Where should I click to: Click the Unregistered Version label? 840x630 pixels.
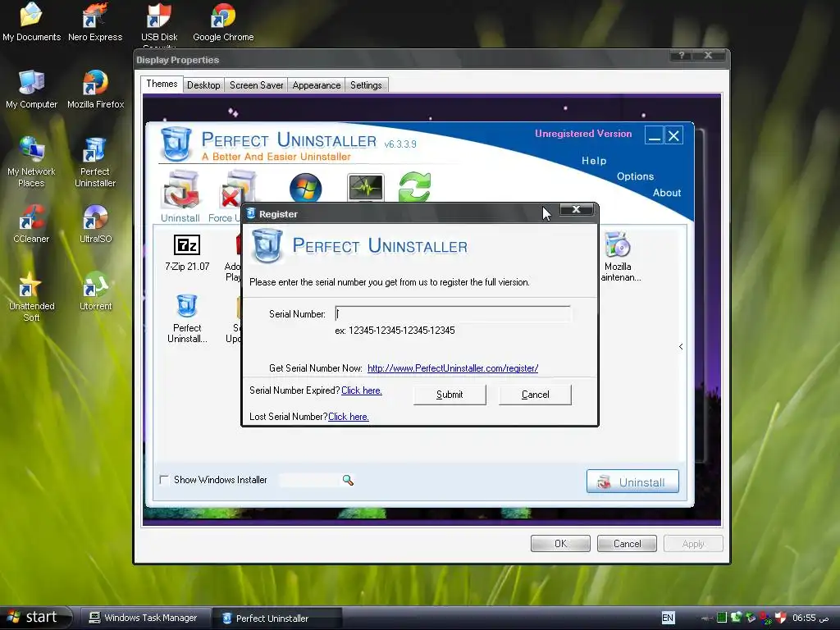(583, 134)
